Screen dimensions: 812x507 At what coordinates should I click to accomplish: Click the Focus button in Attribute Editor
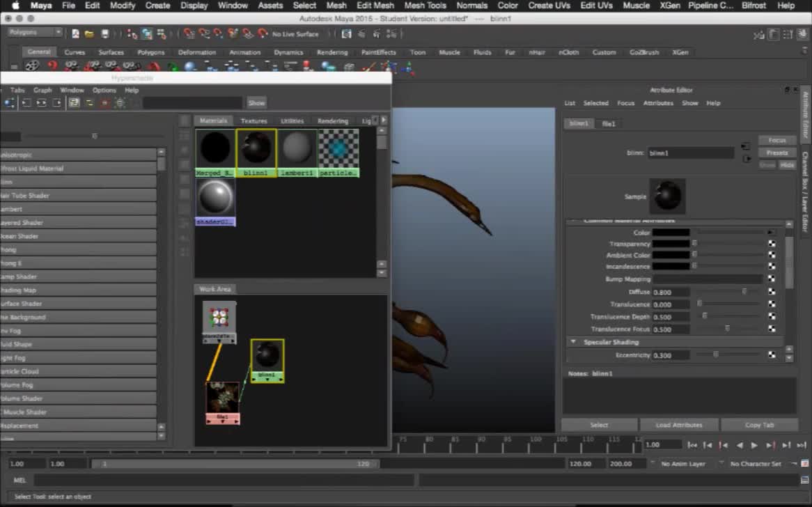click(x=776, y=141)
